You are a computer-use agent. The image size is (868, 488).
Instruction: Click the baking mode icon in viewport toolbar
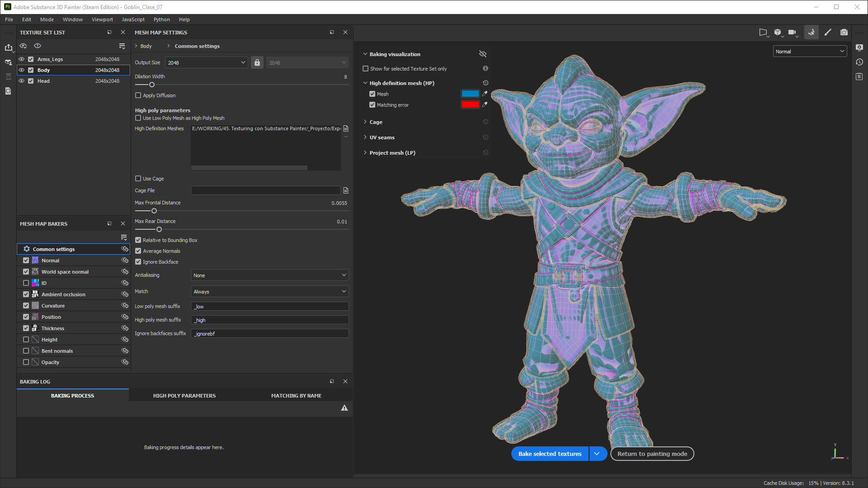point(811,33)
